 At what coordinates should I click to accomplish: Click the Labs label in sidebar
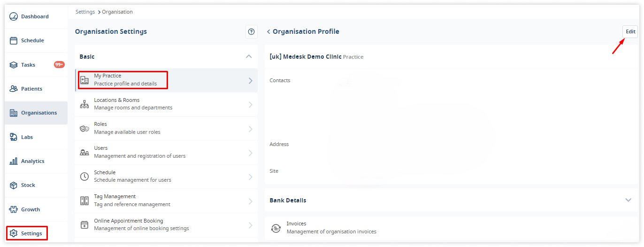click(27, 137)
